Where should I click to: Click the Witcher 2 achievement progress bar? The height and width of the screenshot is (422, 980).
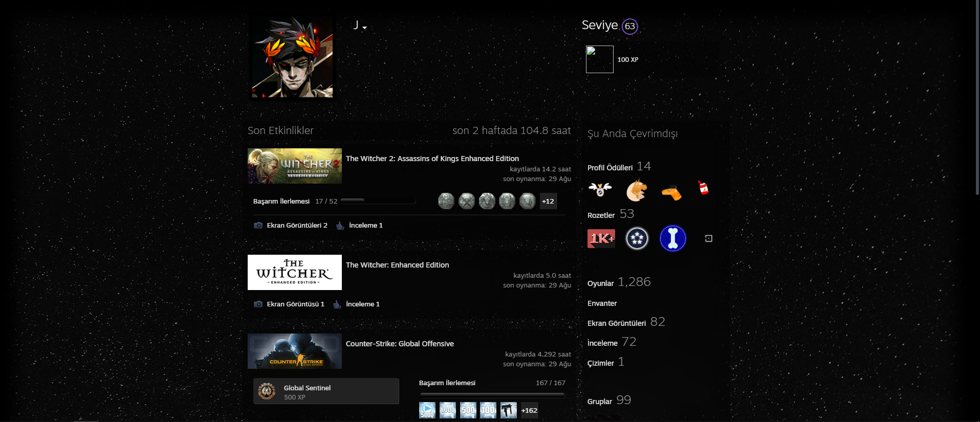tap(378, 201)
